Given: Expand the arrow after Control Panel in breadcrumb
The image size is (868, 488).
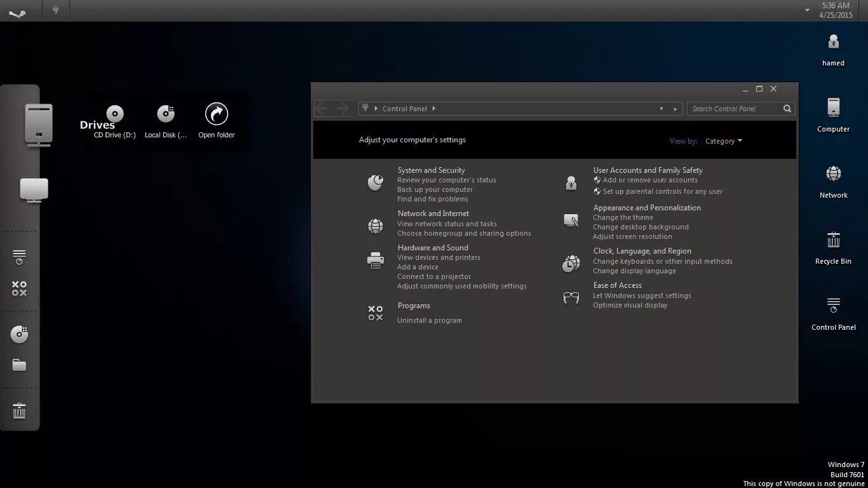Looking at the screenshot, I should click(x=434, y=109).
